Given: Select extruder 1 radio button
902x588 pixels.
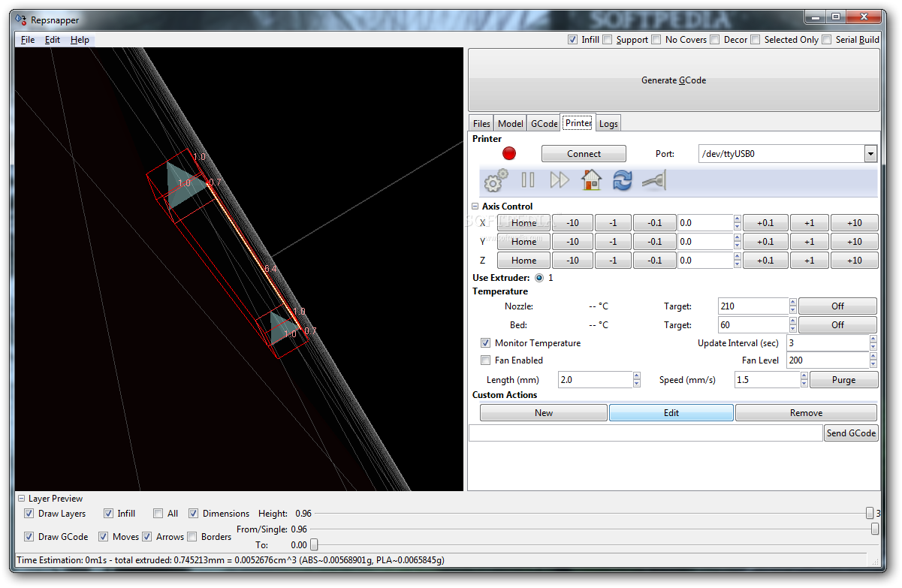Looking at the screenshot, I should (539, 277).
